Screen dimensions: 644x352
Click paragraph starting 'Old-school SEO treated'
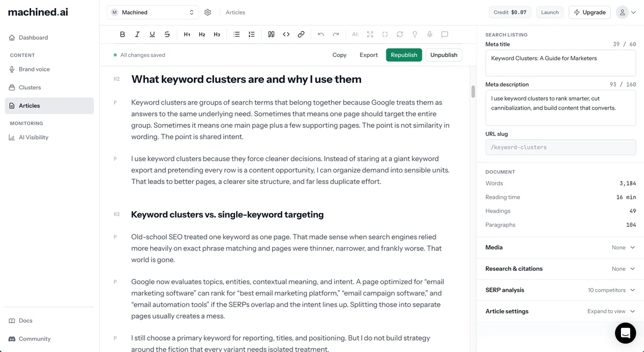[287, 248]
